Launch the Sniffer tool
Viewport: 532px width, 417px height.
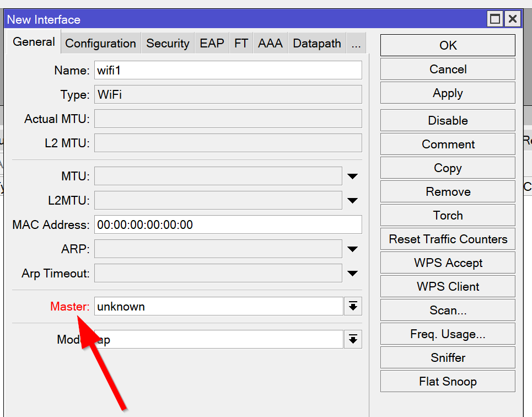pyautogui.click(x=447, y=357)
